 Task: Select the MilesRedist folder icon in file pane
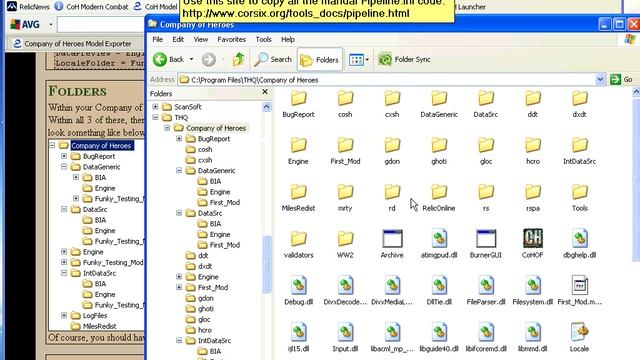click(298, 192)
